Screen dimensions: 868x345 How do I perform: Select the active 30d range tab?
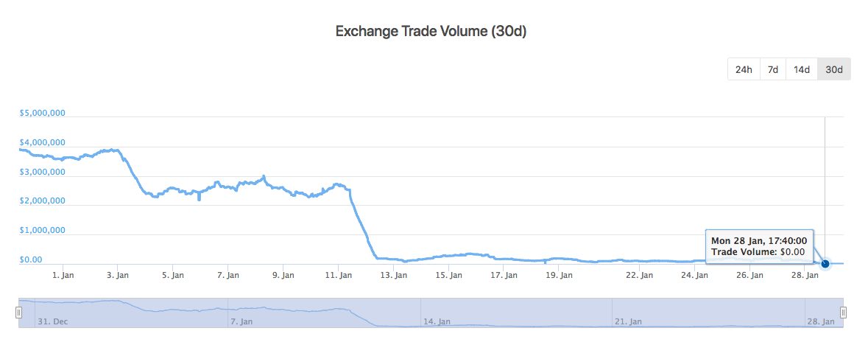pyautogui.click(x=834, y=69)
